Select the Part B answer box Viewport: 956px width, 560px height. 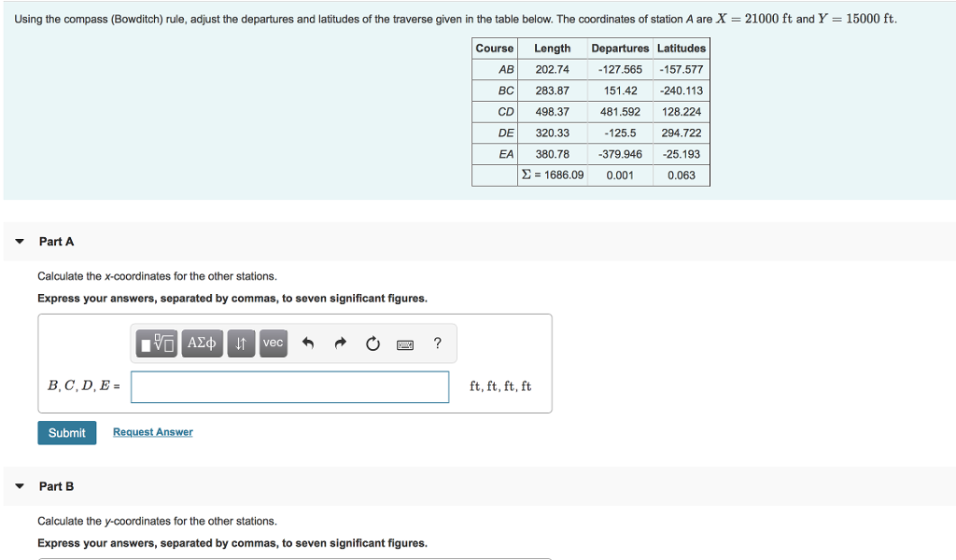[289, 558]
